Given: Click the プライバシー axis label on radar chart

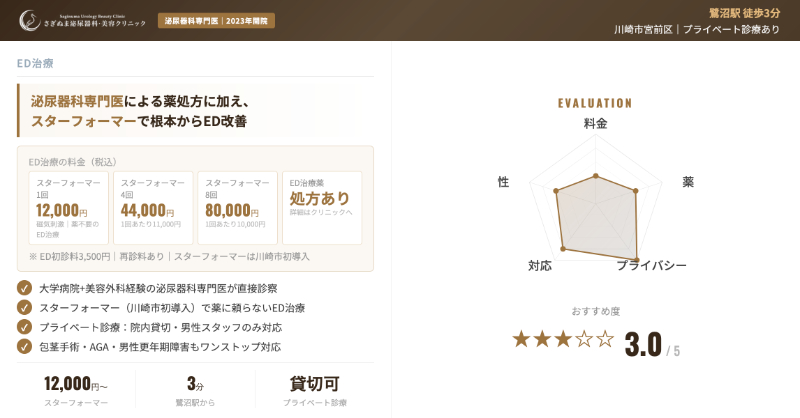Looking at the screenshot, I should tap(651, 266).
